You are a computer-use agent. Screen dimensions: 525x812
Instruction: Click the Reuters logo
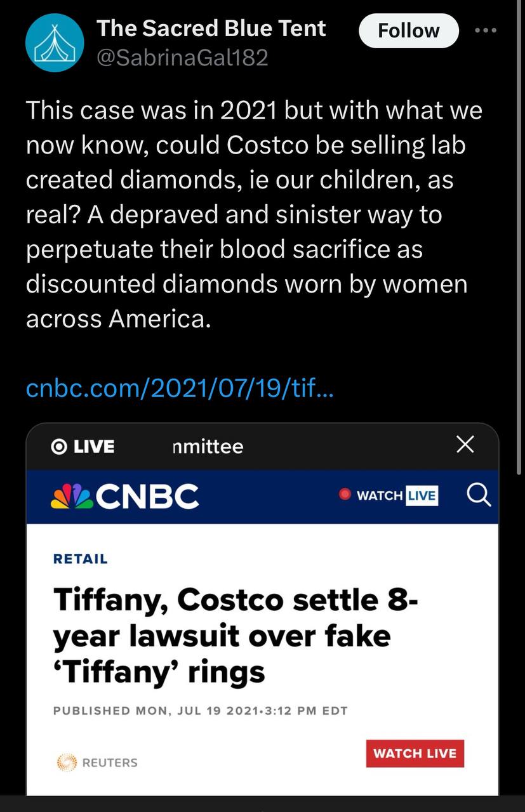pyautogui.click(x=97, y=762)
